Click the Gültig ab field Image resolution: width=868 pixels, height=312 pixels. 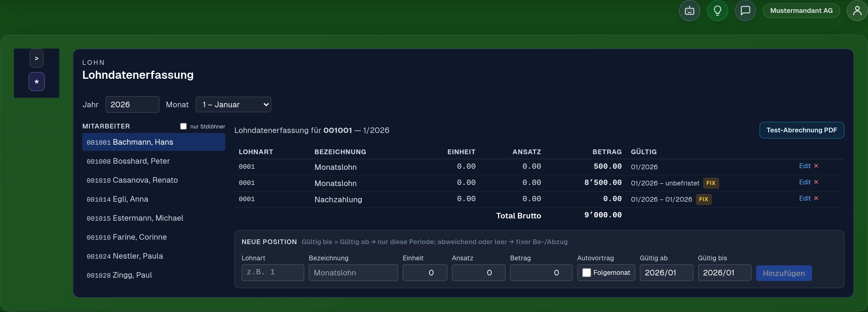point(666,273)
